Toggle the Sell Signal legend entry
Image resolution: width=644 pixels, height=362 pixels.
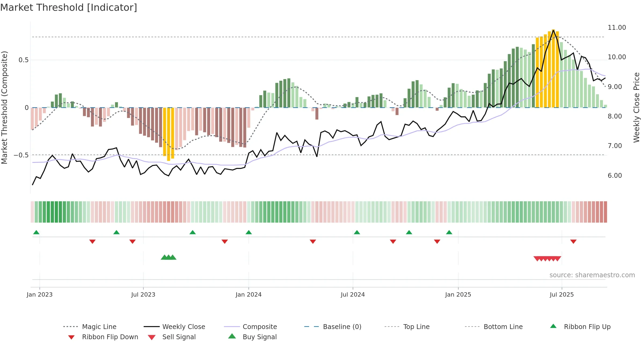(x=172, y=337)
